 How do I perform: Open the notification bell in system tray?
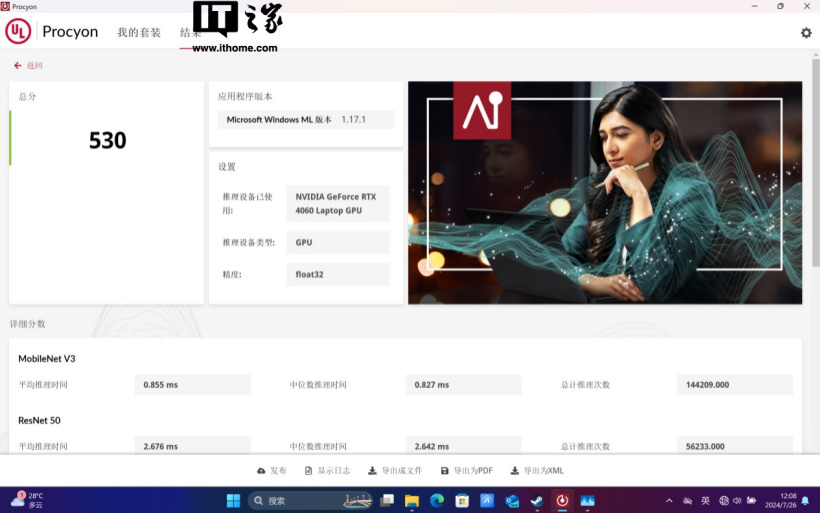(805, 500)
